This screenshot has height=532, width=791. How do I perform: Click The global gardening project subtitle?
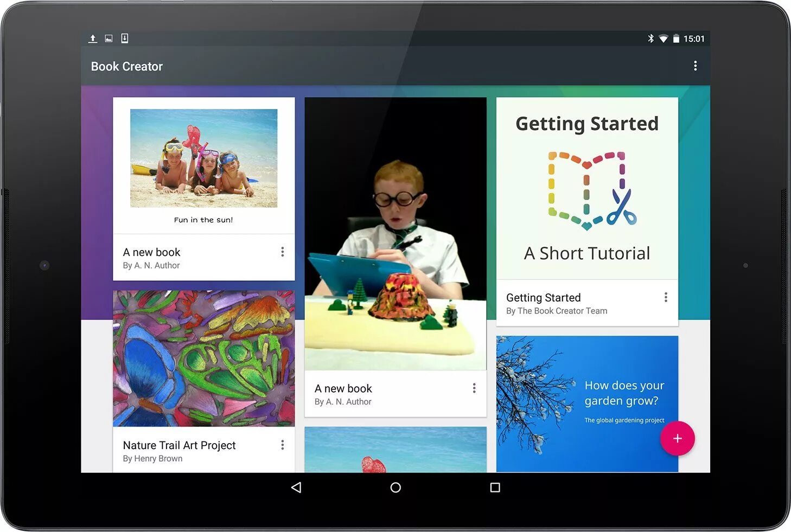coord(624,420)
